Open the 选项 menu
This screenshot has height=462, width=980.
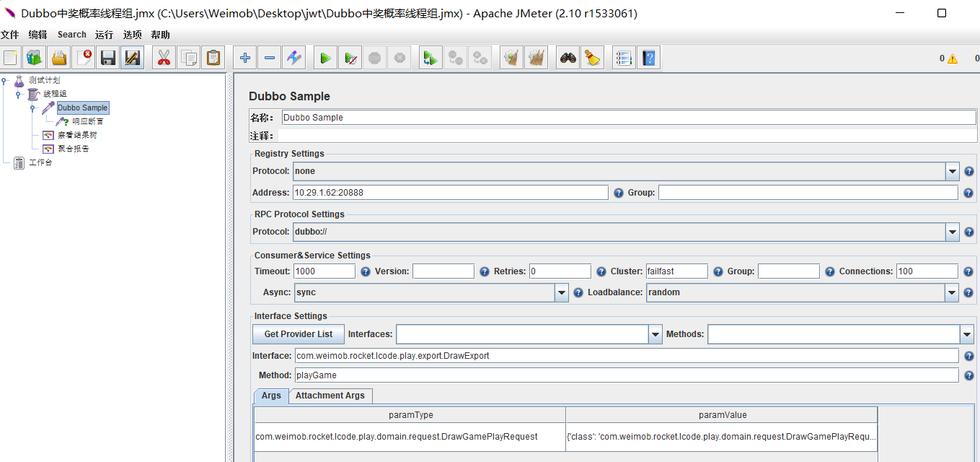[x=133, y=35]
